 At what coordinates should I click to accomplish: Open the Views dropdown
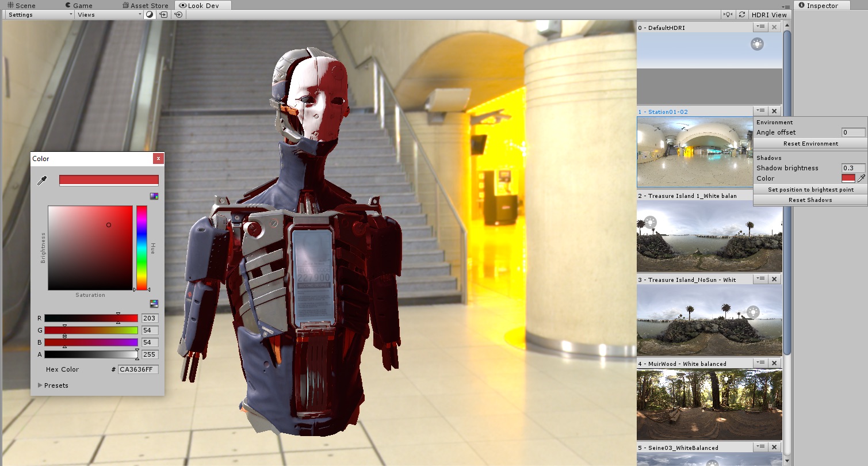[108, 14]
